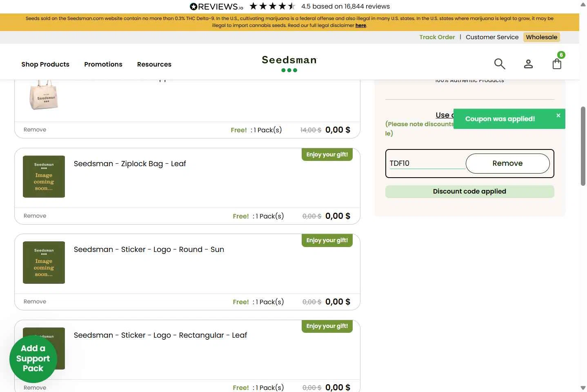Image resolution: width=587 pixels, height=392 pixels.
Task: Click 'Seedsman - Sticker - Logo - Rectangular - Leaf' title
Action: [160, 335]
